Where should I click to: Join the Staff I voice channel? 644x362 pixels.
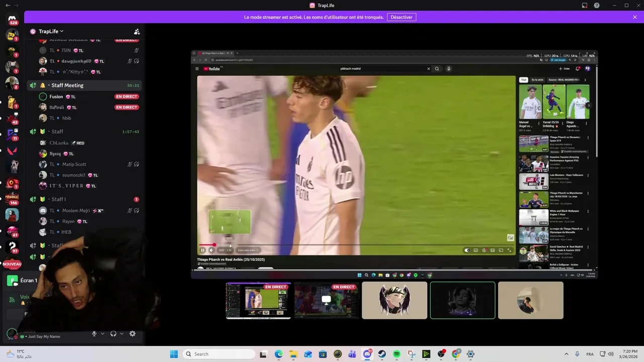click(85, 200)
